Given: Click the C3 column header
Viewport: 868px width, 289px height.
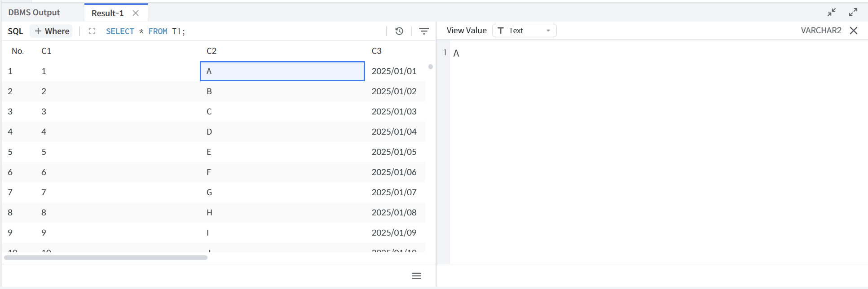Looking at the screenshot, I should (x=376, y=51).
